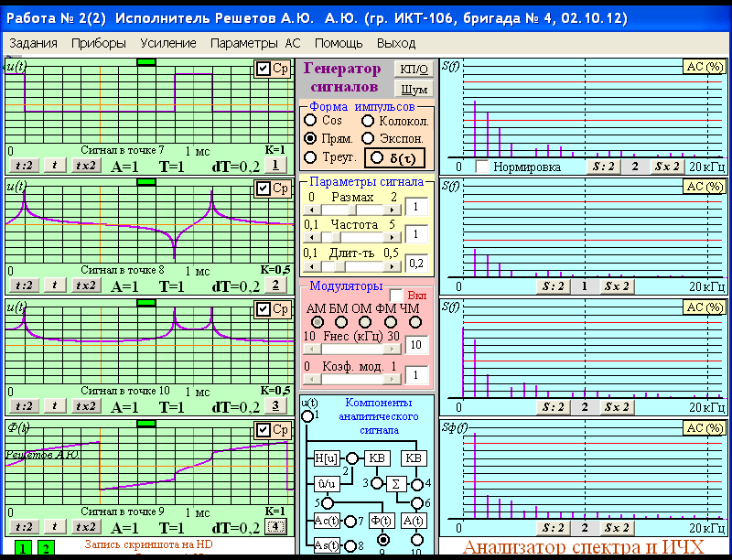Select probe point 4 below the right KB block
This screenshot has width=732, height=560.
click(x=417, y=485)
